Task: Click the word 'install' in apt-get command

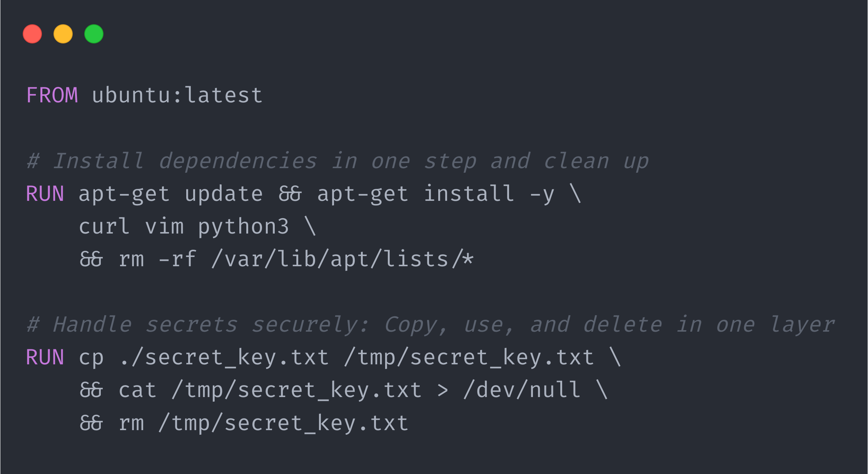Action: coord(469,194)
